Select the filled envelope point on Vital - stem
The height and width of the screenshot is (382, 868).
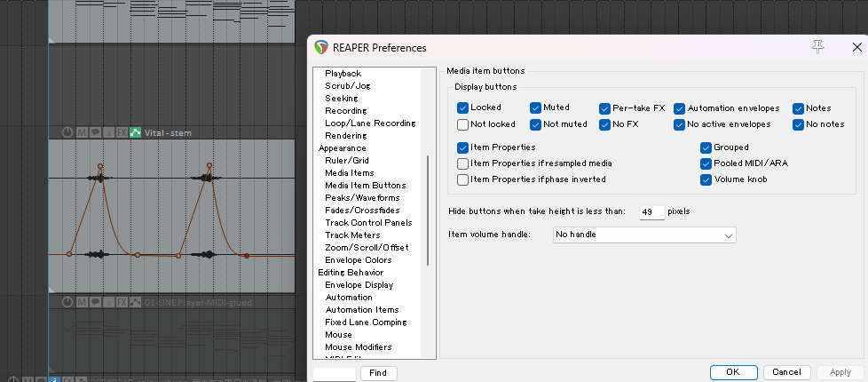pos(247,256)
